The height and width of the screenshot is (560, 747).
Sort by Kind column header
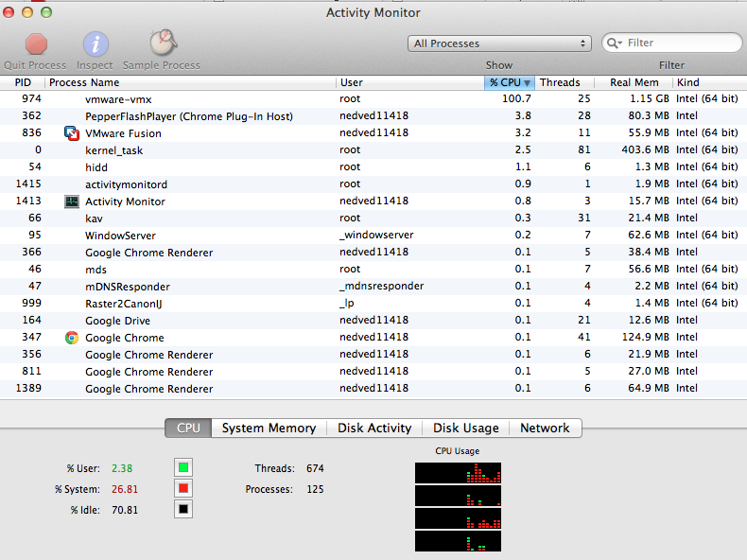710,82
